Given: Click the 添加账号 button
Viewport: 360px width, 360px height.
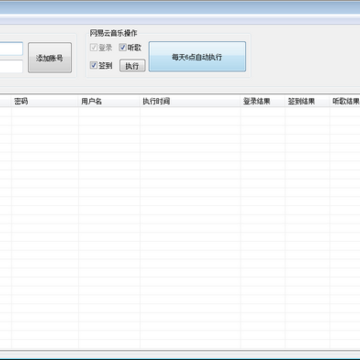Looking at the screenshot, I should click(x=50, y=57).
